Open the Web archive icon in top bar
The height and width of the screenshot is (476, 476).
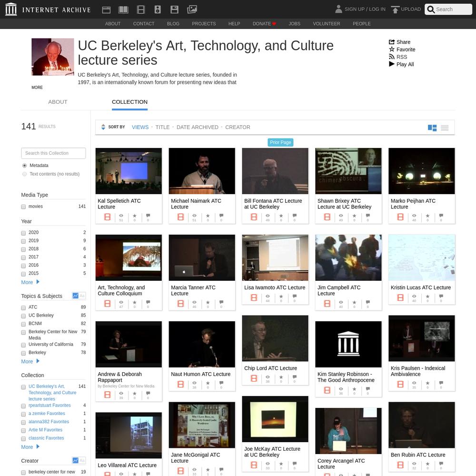106,10
